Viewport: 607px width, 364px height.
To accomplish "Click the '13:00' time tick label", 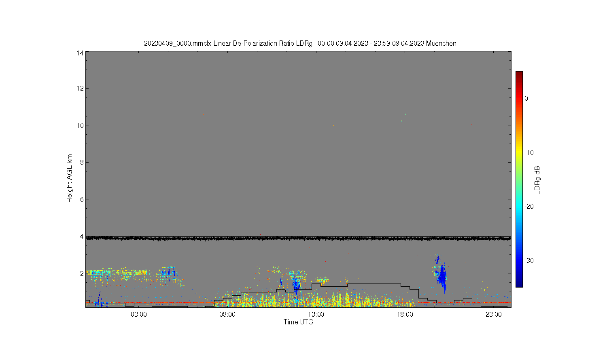I will [316, 315].
